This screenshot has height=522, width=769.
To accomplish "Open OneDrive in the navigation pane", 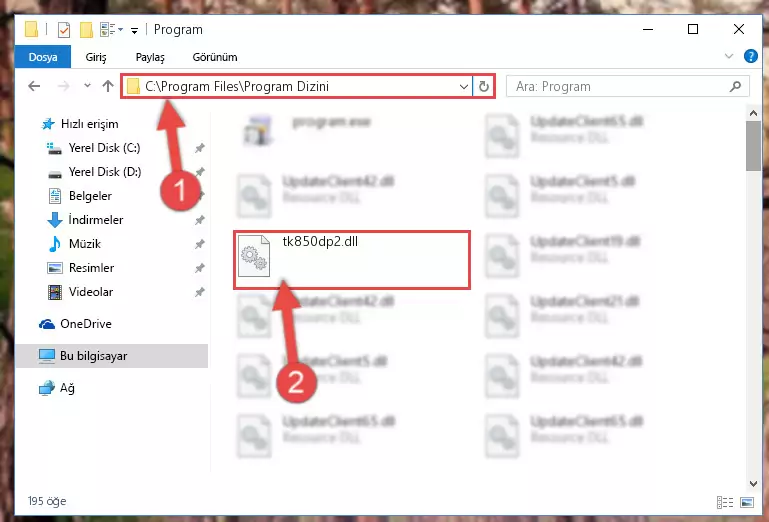I will pyautogui.click(x=85, y=324).
